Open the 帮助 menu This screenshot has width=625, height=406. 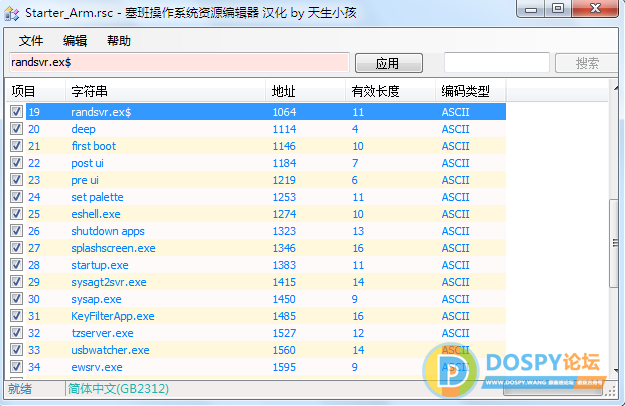[119, 41]
